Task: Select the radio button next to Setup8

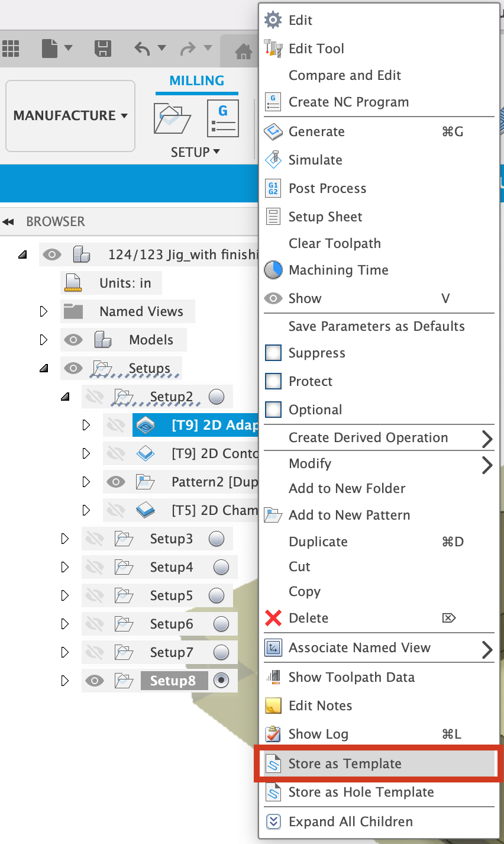Action: coord(221,681)
